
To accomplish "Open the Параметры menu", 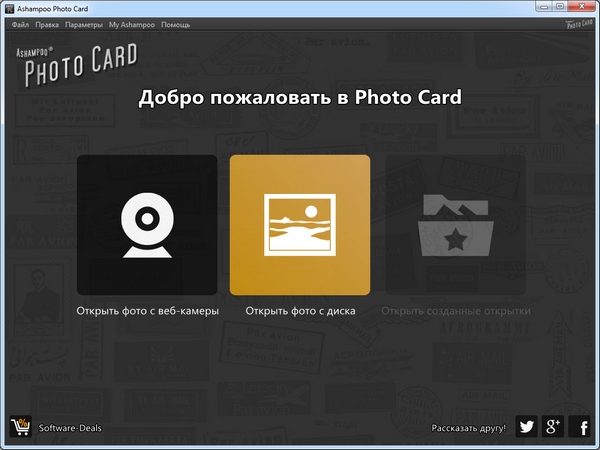I will (x=84, y=24).
